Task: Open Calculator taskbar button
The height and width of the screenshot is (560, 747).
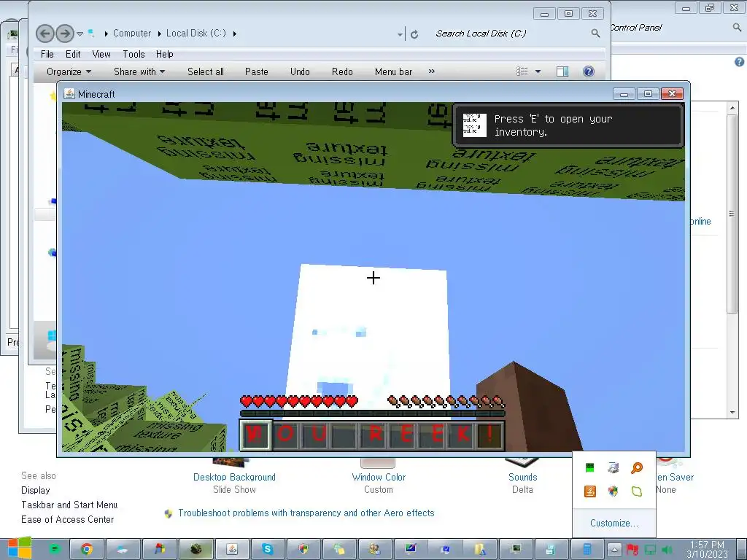Action: [587, 549]
